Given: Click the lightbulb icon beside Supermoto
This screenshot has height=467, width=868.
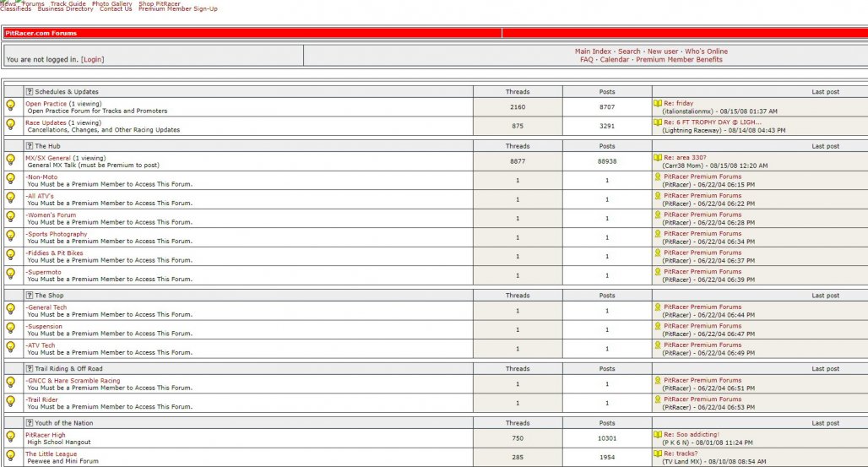Looking at the screenshot, I should pyautogui.click(x=10, y=273).
